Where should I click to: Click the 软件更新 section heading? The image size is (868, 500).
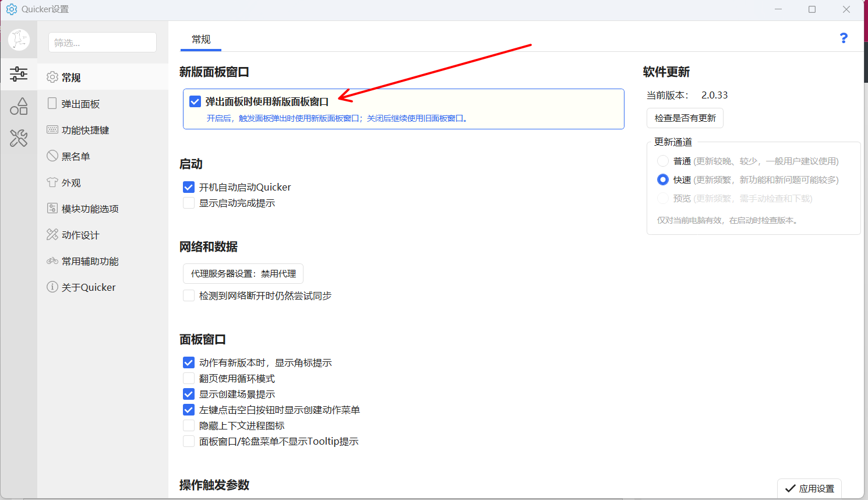tap(666, 72)
